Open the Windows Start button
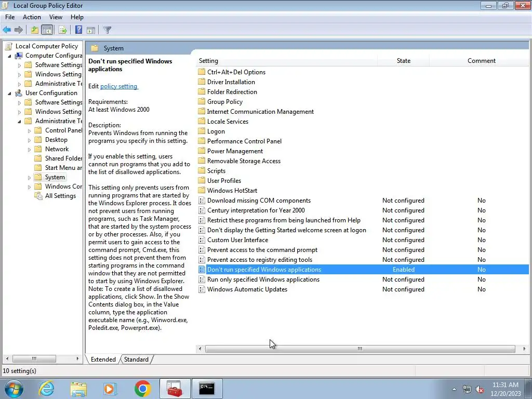This screenshot has height=399, width=532. [14, 389]
